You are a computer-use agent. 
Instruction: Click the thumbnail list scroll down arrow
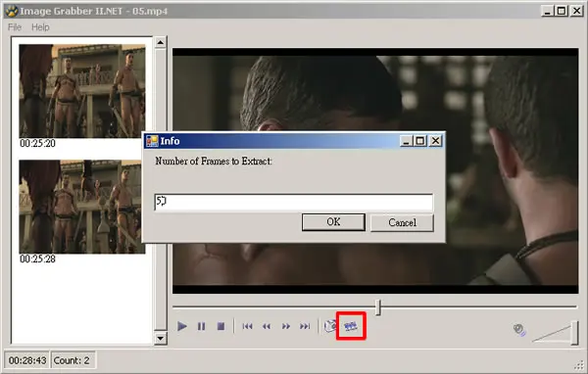pos(161,339)
